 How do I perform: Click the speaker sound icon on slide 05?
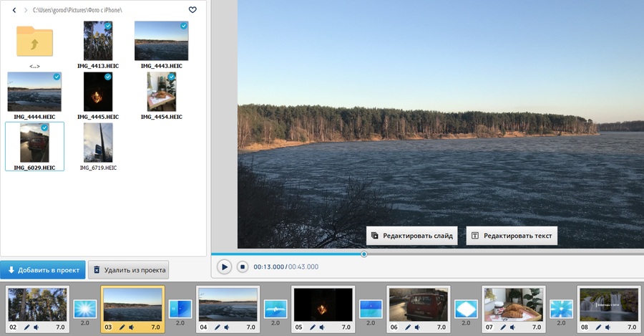point(321,327)
